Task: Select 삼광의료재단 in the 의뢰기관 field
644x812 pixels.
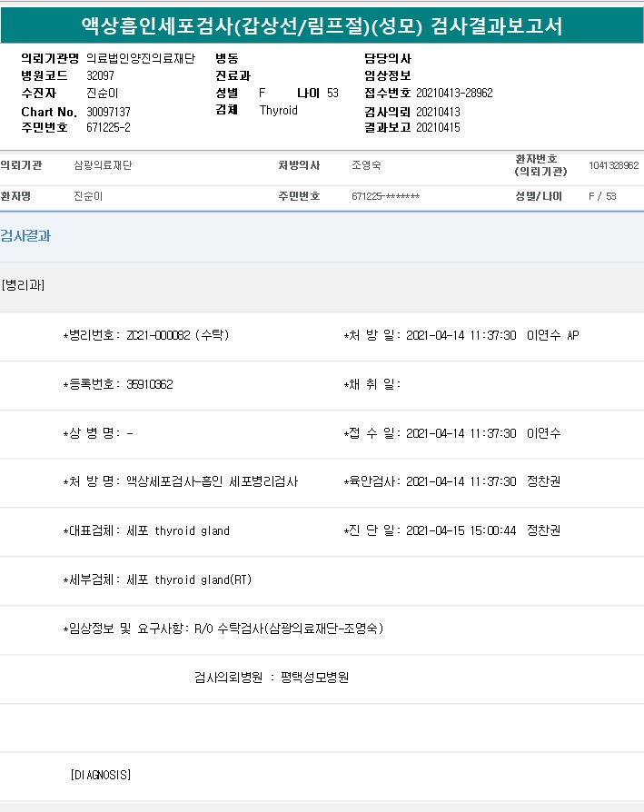Action: [103, 165]
